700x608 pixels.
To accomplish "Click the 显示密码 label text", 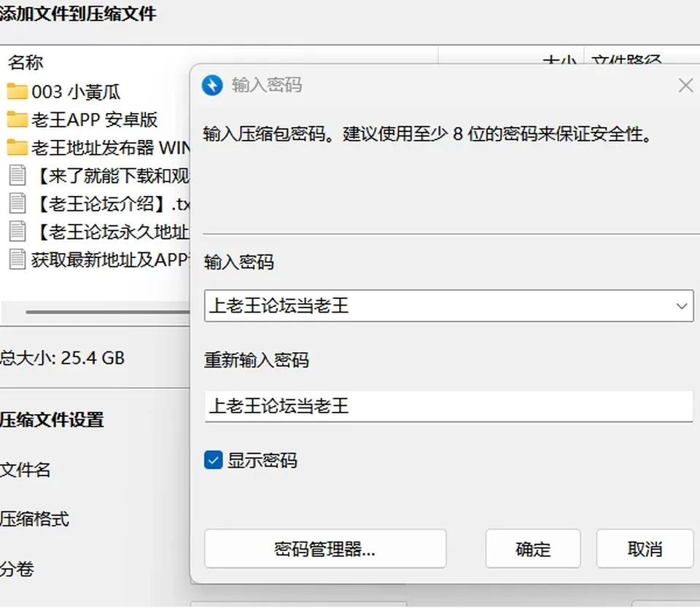I will click(x=262, y=460).
